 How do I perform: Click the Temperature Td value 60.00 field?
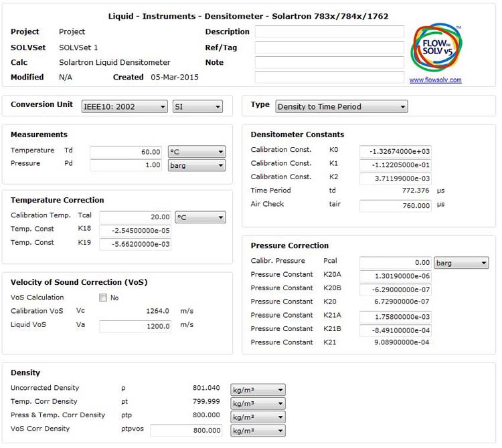126,152
